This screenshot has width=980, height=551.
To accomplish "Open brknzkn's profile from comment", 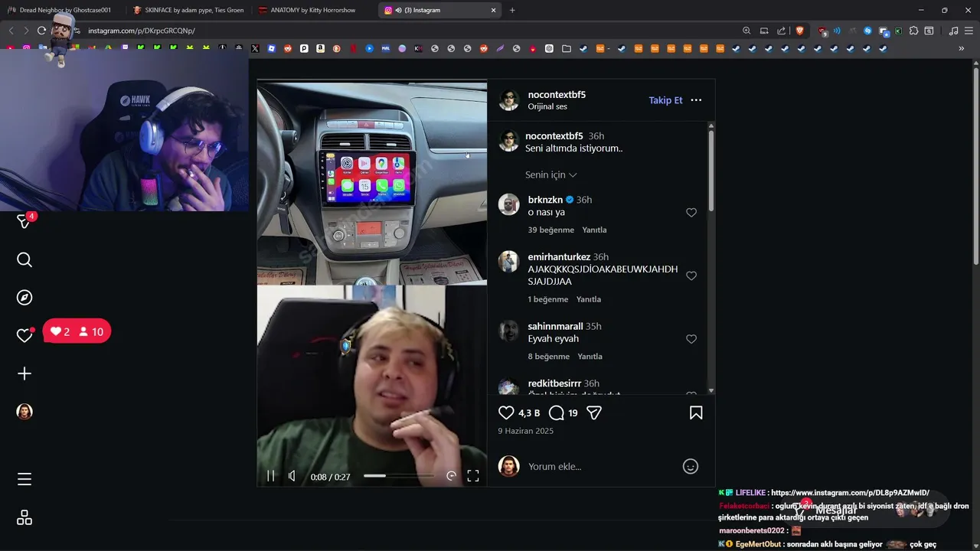I will [x=545, y=200].
